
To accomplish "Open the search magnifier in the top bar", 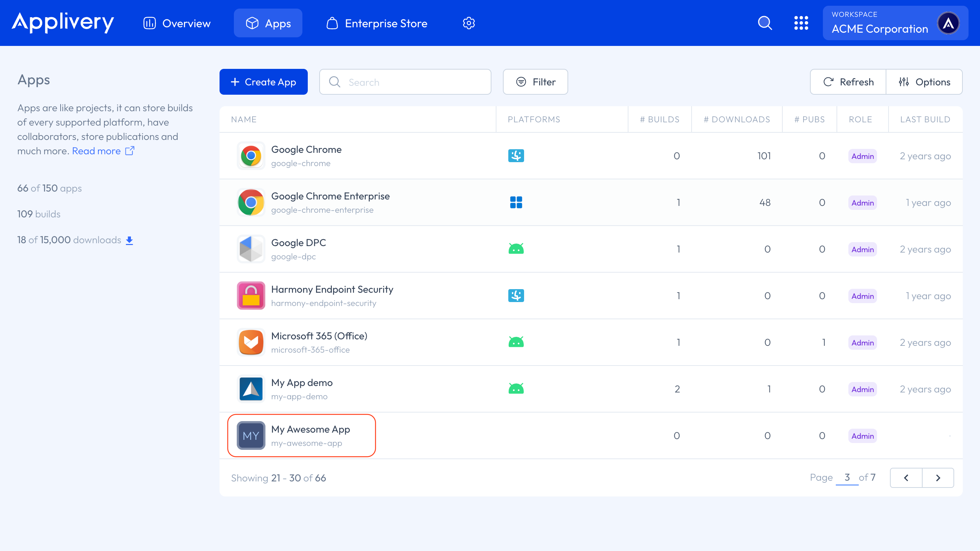I will coord(765,23).
